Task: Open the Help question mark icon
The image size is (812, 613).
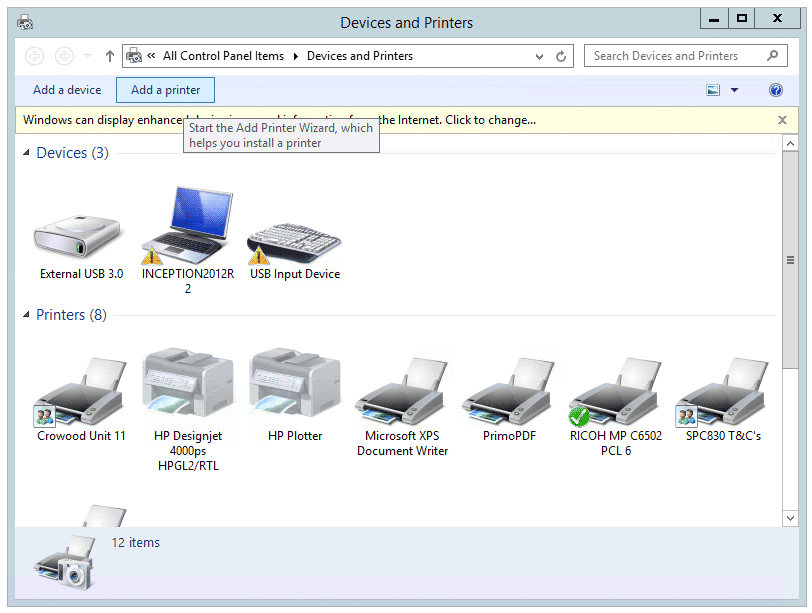Action: click(777, 90)
